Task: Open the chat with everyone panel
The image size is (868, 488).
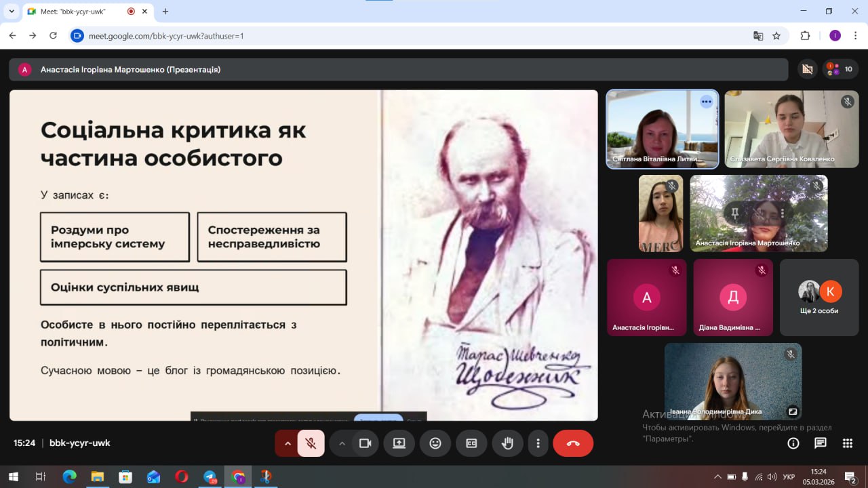Action: pyautogui.click(x=821, y=443)
